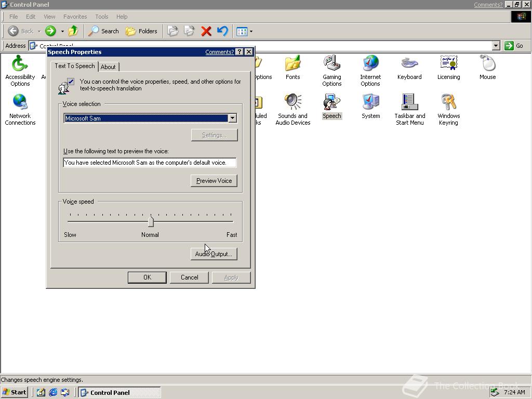Launch Internet Explorer from Quick Launch

click(54, 392)
